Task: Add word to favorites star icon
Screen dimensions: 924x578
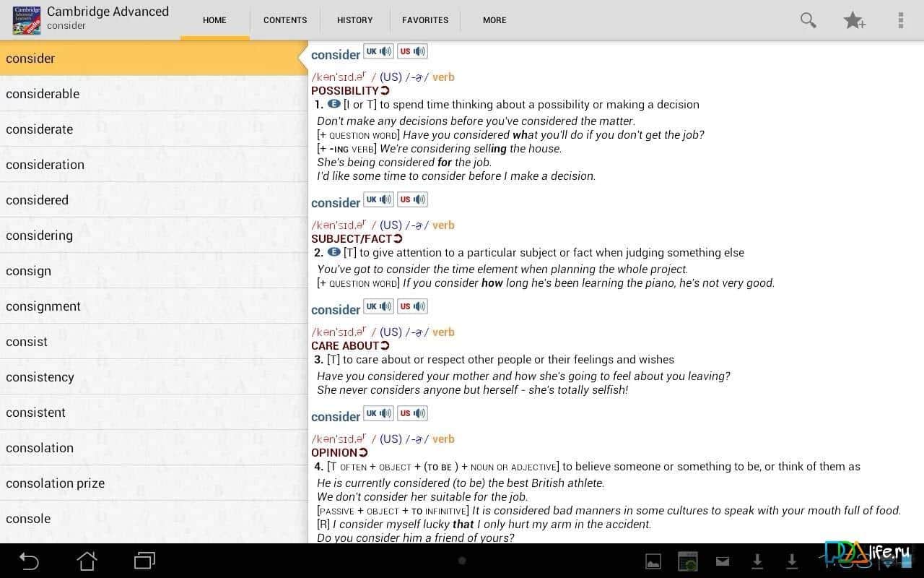Action: (854, 20)
